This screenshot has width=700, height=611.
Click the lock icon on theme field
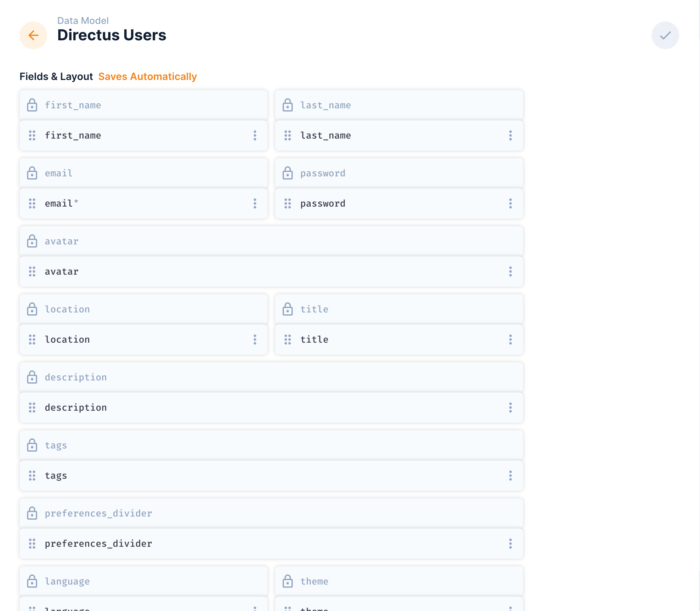pos(287,581)
